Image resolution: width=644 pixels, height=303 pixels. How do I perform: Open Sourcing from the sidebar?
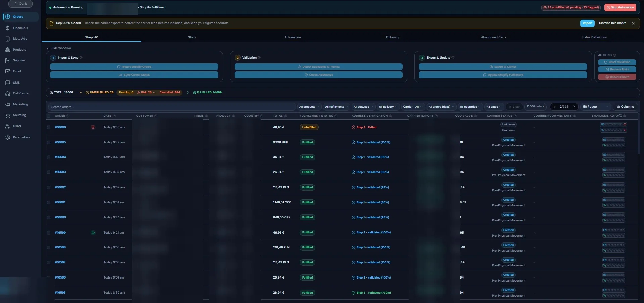(20, 115)
